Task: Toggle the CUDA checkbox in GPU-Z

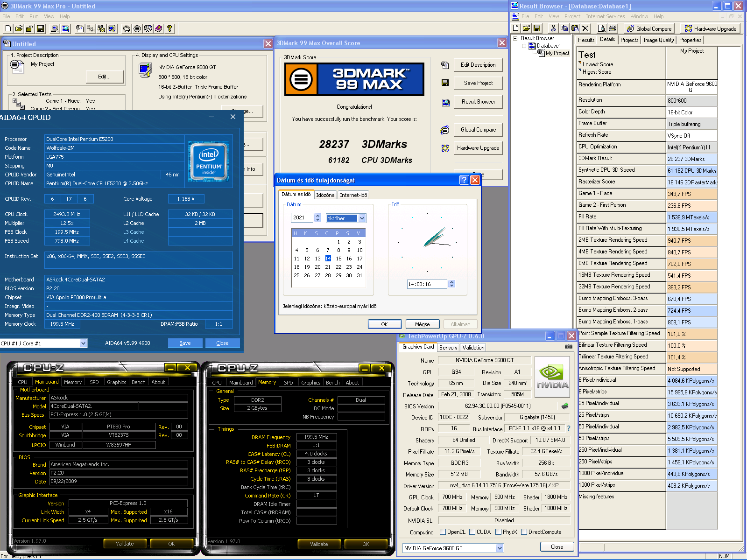Action: click(472, 532)
